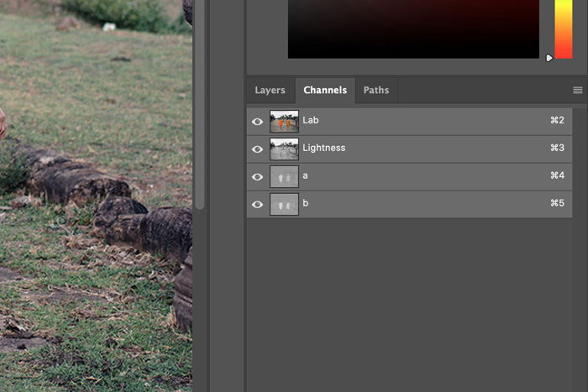Image resolution: width=588 pixels, height=392 pixels.
Task: Toggle the b channel visibility eye
Action: (257, 205)
